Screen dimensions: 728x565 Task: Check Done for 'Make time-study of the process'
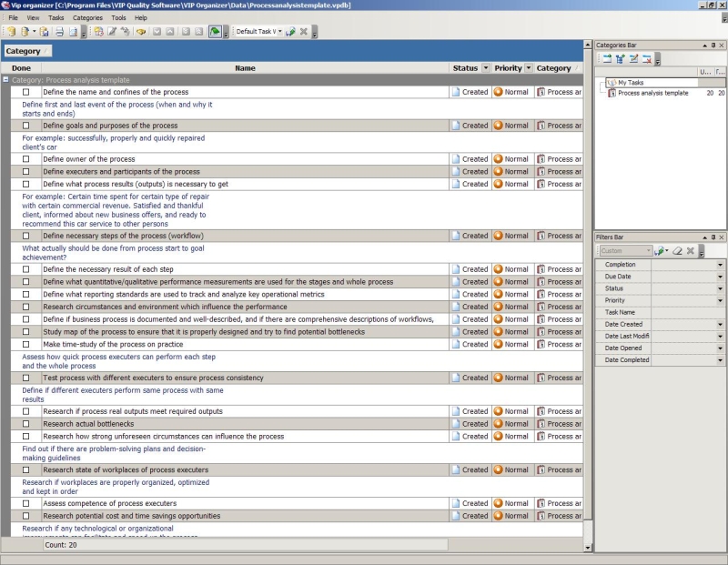26,344
